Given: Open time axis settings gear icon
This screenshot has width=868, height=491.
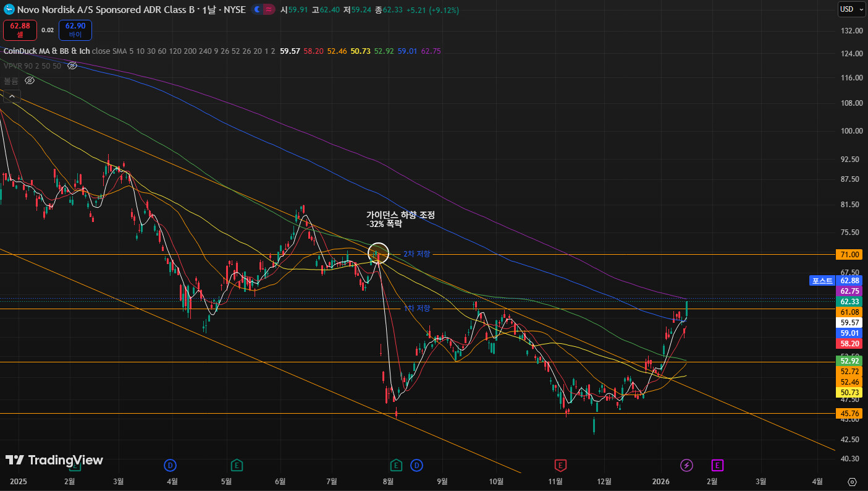Looking at the screenshot, I should tap(853, 482).
